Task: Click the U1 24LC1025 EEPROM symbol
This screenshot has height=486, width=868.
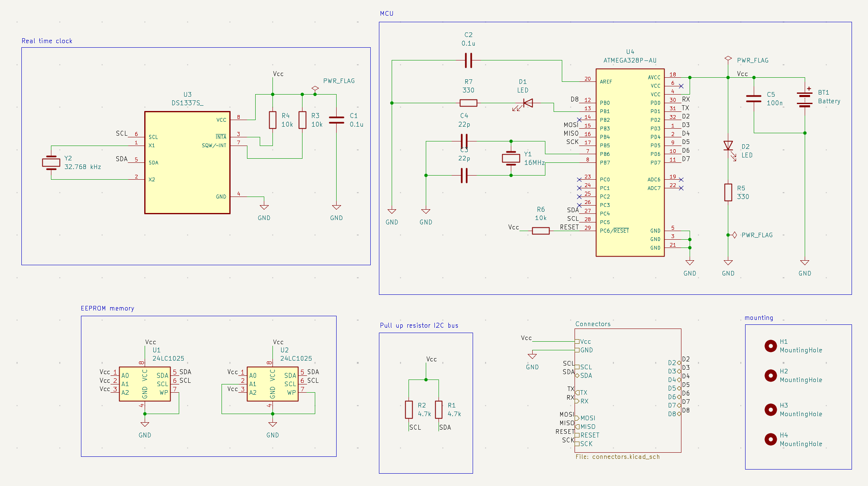Action: pos(145,384)
